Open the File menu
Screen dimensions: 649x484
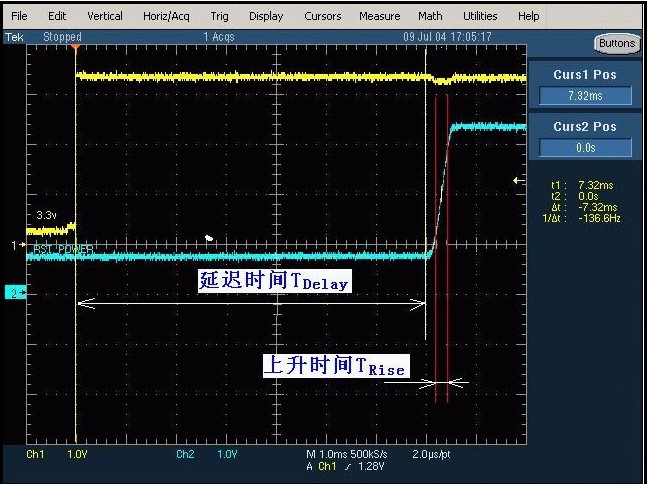click(19, 16)
